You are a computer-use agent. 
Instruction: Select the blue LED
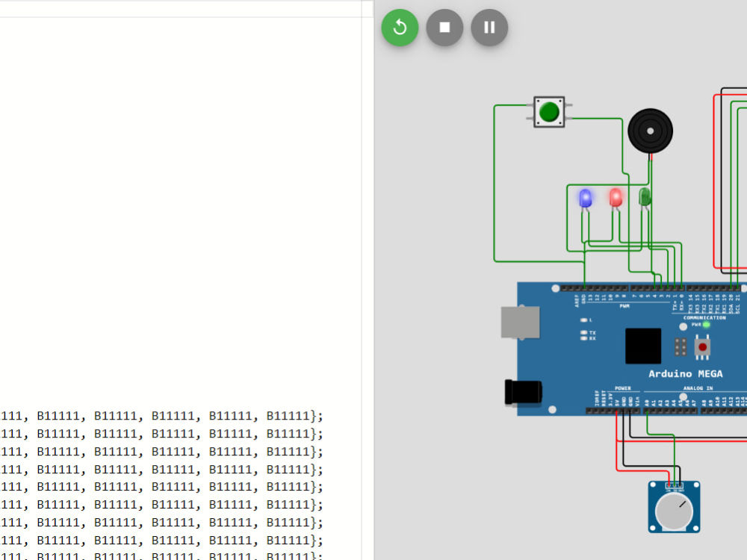click(x=585, y=199)
